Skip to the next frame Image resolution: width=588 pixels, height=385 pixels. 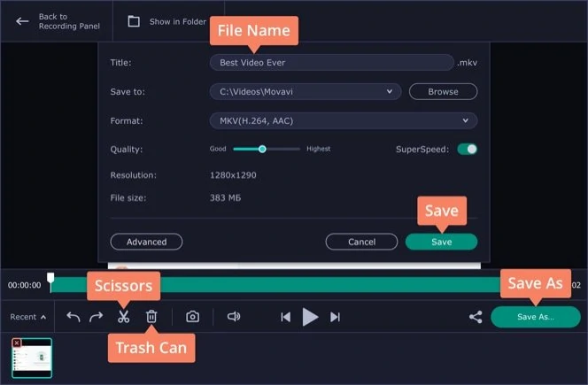tap(335, 317)
